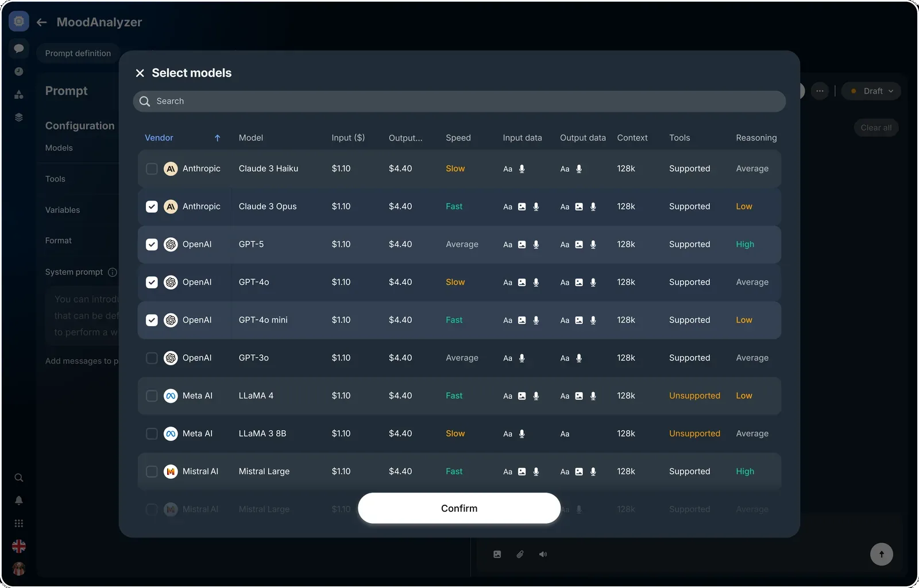Sort by the Input ($) column header

(348, 138)
